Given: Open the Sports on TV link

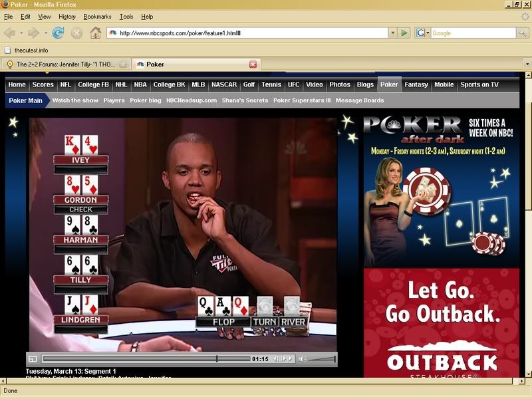Looking at the screenshot, I should (479, 84).
